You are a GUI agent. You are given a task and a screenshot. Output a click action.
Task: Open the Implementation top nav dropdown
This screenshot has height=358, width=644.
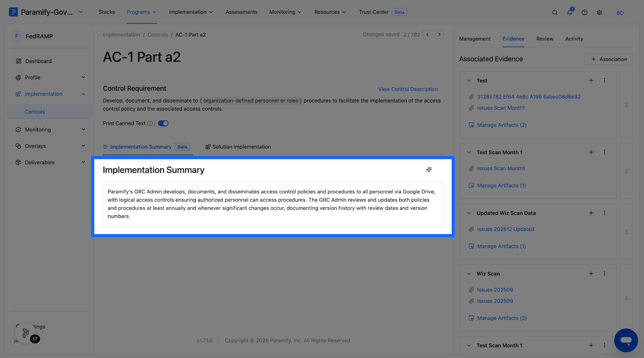click(x=191, y=12)
